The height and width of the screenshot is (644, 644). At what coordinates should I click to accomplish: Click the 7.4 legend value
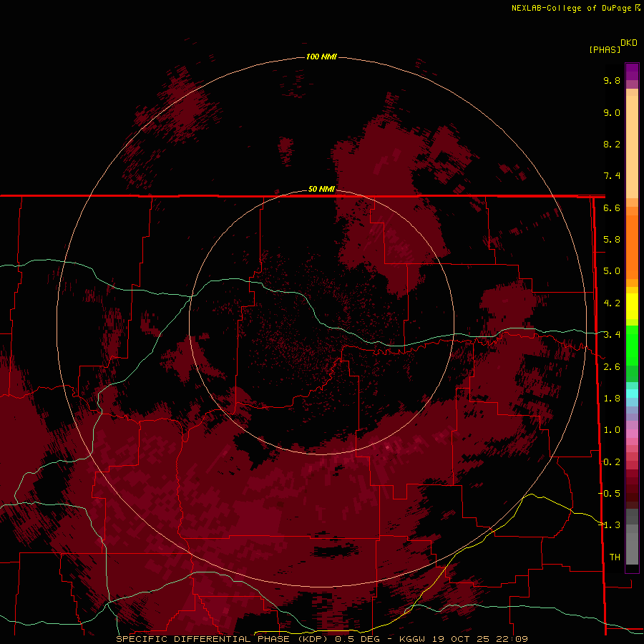click(612, 176)
